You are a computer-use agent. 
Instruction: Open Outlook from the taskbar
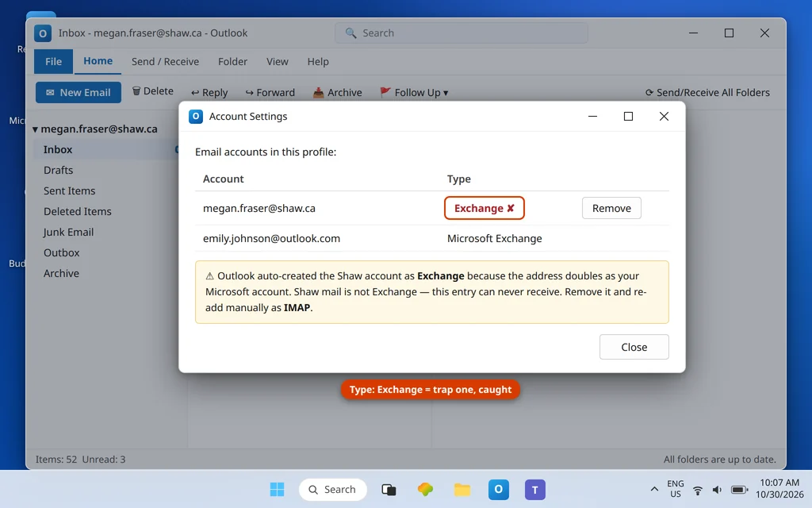[498, 489]
